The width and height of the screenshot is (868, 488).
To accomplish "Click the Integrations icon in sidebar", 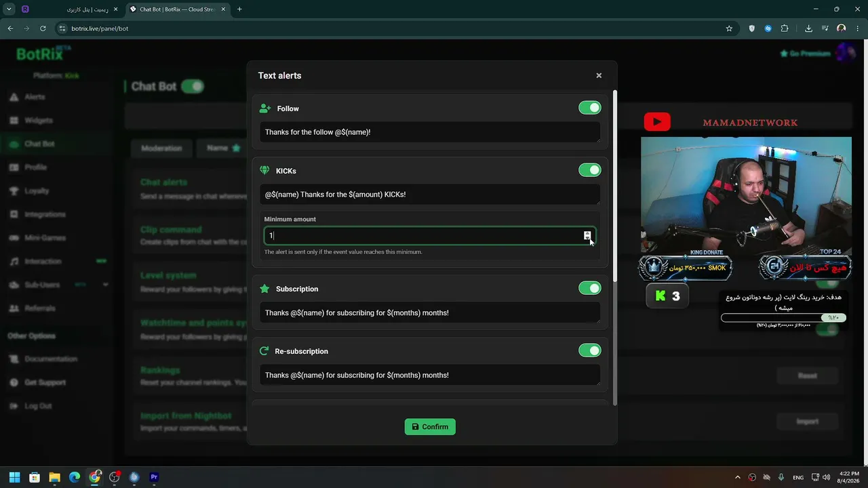I will [14, 214].
